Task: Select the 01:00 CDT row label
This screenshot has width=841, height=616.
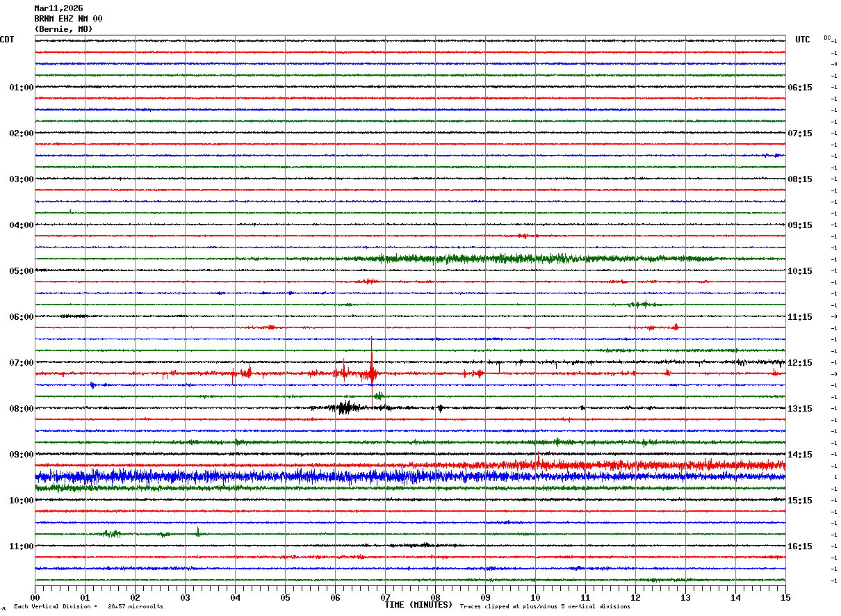Action: 21,88
